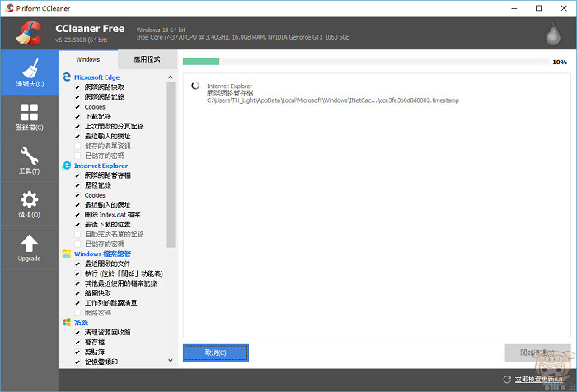
Task: Enable 網路密碼 checkbox
Action: tap(77, 313)
